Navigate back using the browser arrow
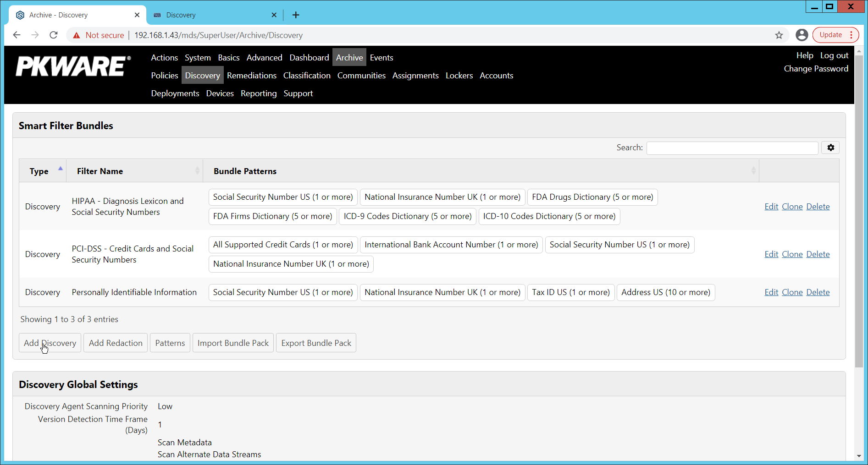This screenshot has height=465, width=868. (17, 35)
